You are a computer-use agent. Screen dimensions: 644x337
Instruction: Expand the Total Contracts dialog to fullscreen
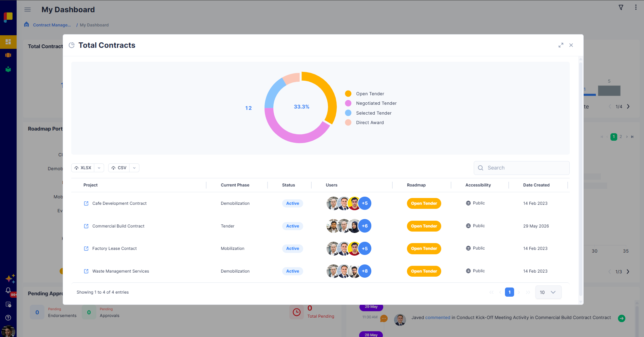[561, 45]
